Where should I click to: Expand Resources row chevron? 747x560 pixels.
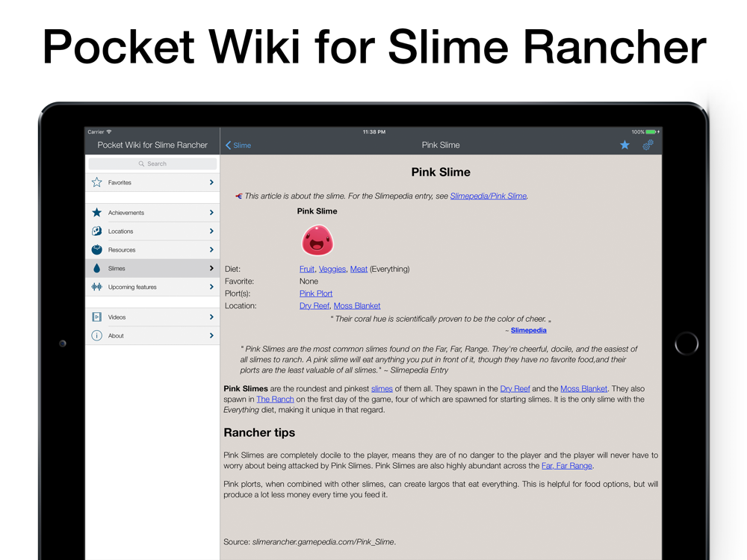click(211, 249)
